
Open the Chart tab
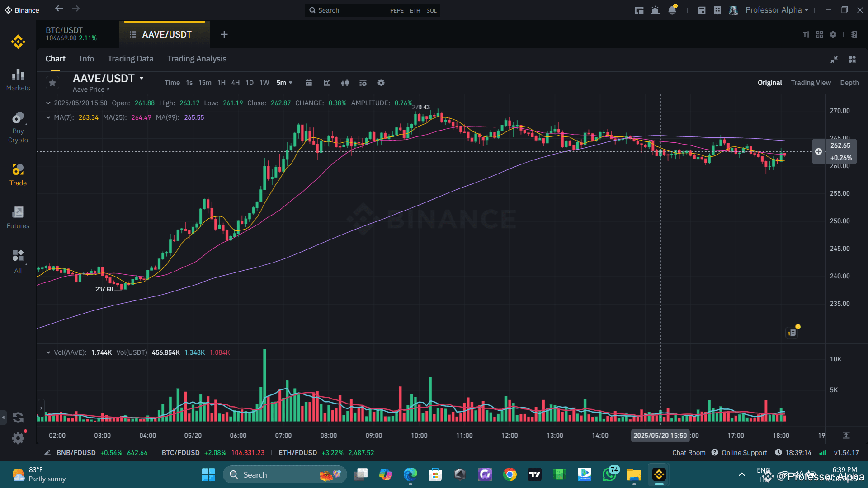pos(56,59)
